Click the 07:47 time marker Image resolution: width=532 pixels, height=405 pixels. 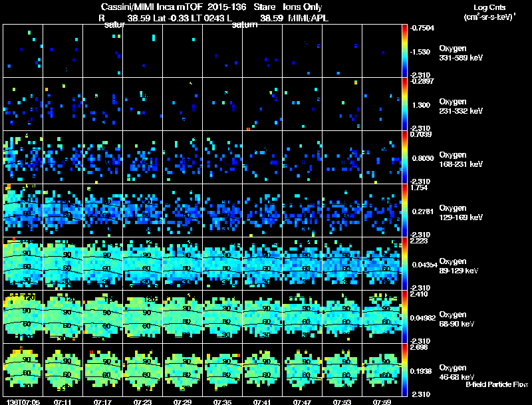pyautogui.click(x=302, y=402)
